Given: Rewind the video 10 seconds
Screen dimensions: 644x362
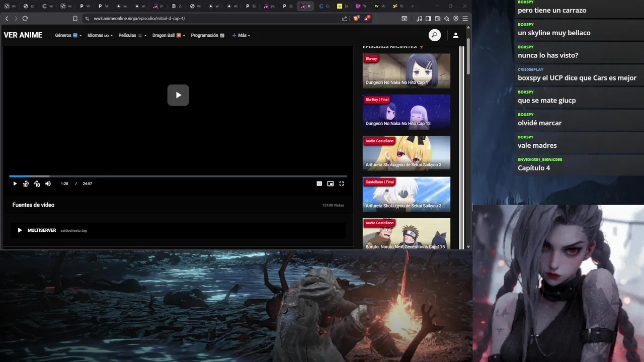Looking at the screenshot, I should click(26, 184).
